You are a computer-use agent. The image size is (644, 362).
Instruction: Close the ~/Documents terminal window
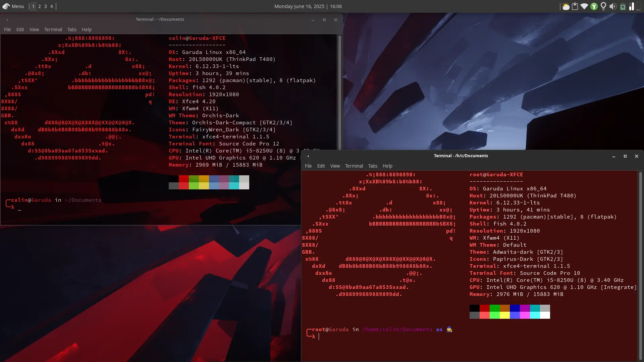tap(336, 20)
